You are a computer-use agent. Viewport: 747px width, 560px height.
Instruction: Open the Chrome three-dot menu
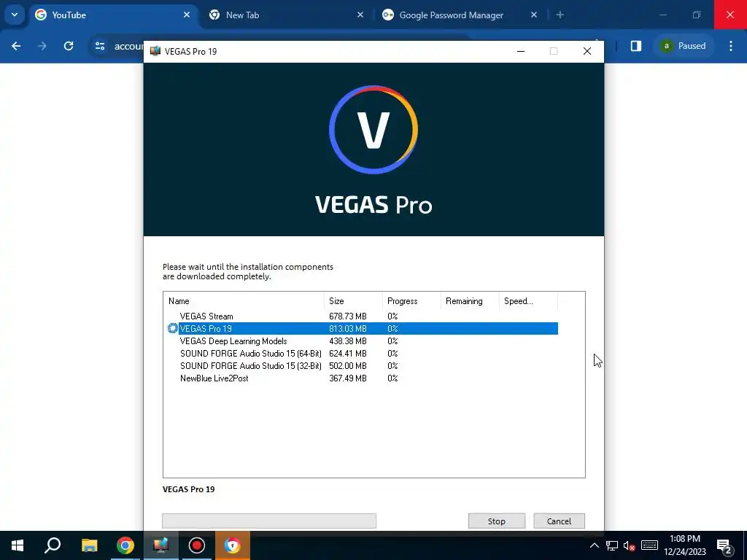pos(731,46)
